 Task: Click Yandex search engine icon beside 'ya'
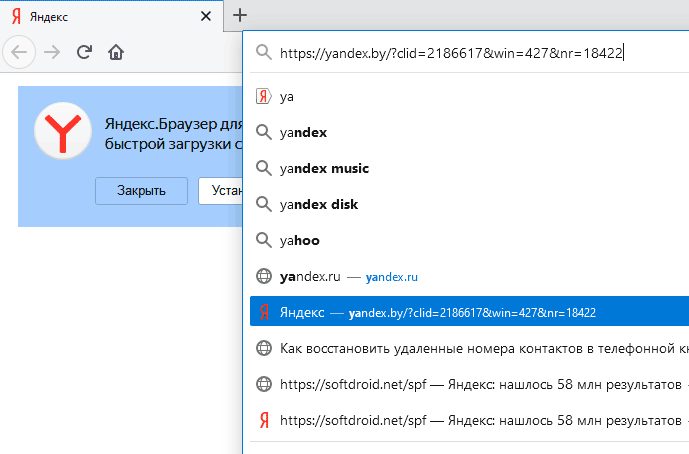click(263, 96)
